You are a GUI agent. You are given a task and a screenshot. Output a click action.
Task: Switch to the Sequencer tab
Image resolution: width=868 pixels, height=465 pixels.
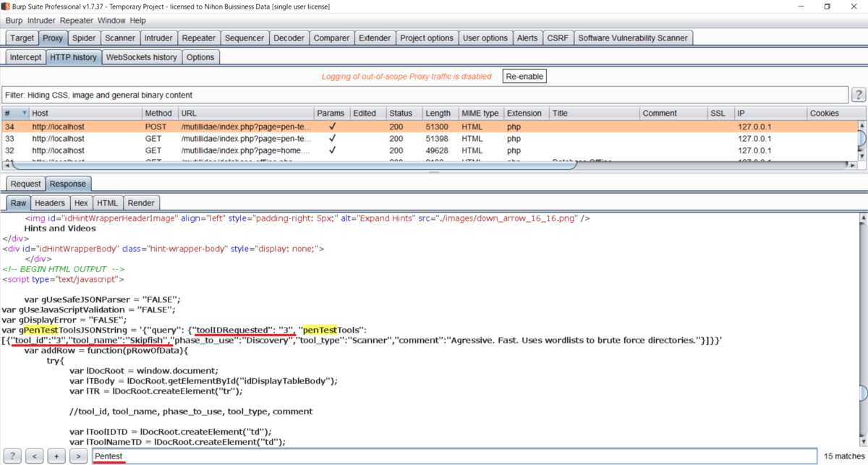coord(244,38)
